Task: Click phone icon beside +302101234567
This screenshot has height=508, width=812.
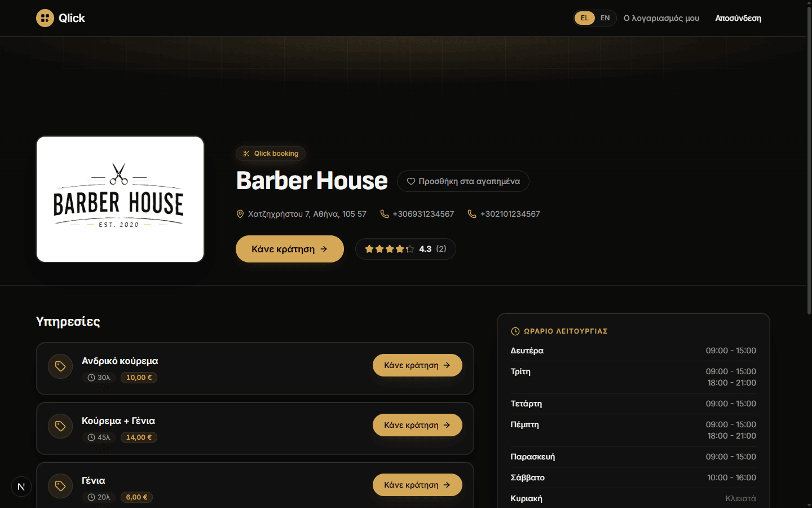Action: [x=472, y=214]
